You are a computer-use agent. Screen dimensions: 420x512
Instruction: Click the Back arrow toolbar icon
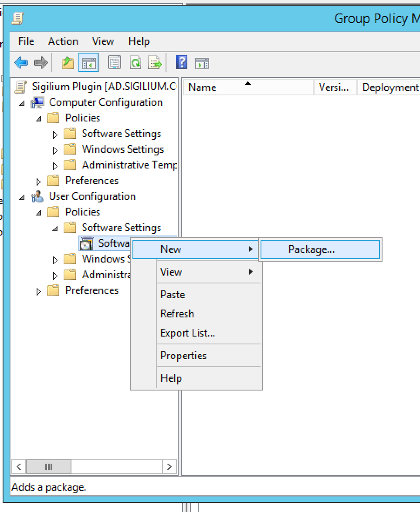click(x=21, y=62)
